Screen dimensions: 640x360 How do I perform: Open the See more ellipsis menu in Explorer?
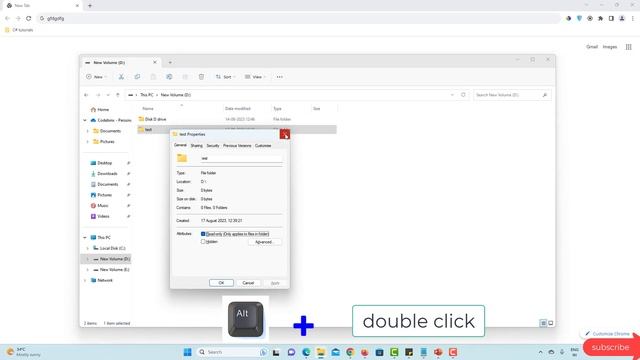coord(280,77)
